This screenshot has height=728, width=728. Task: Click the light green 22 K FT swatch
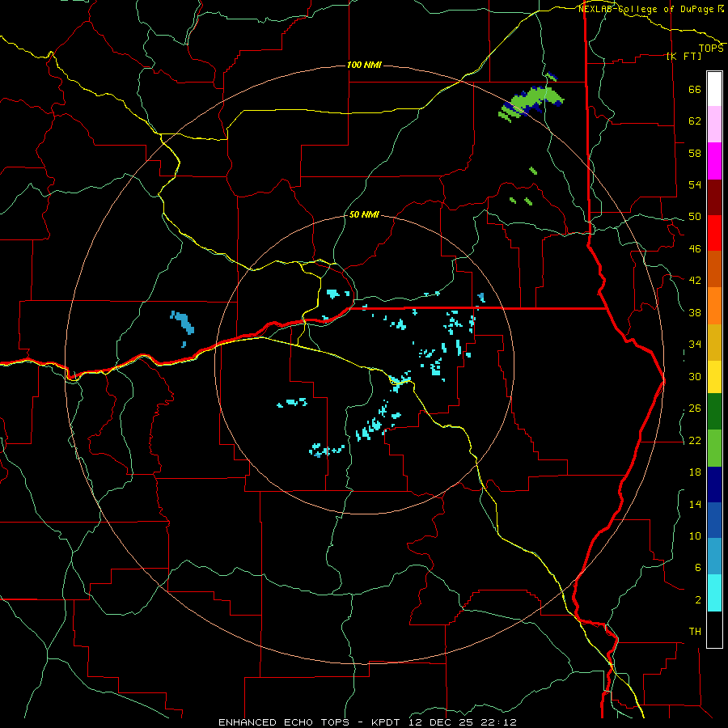(x=714, y=448)
